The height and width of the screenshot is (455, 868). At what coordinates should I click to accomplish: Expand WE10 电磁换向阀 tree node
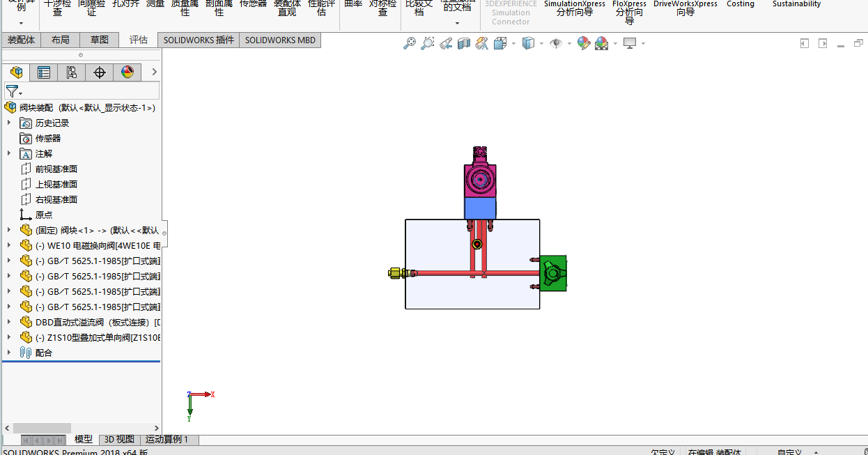coord(9,245)
